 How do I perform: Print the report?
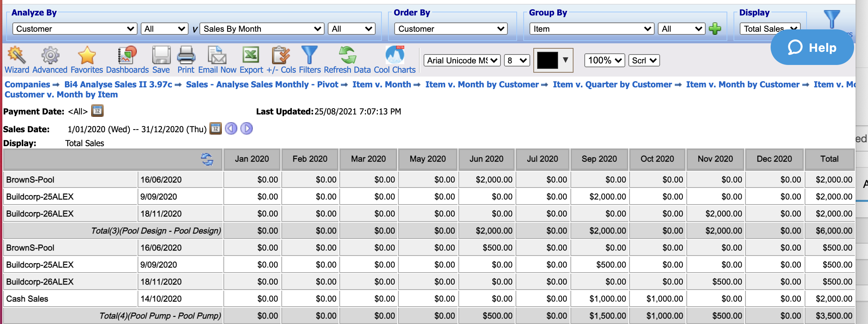[186, 60]
